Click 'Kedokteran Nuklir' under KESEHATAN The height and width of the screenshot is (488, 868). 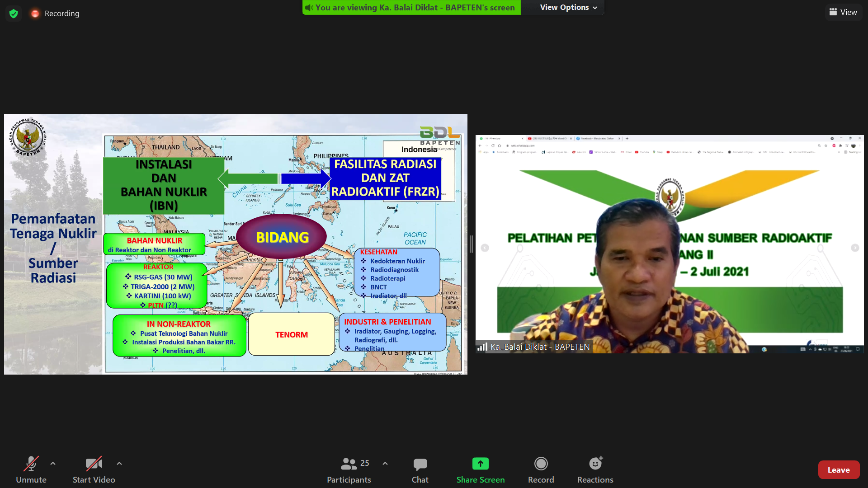click(x=397, y=261)
